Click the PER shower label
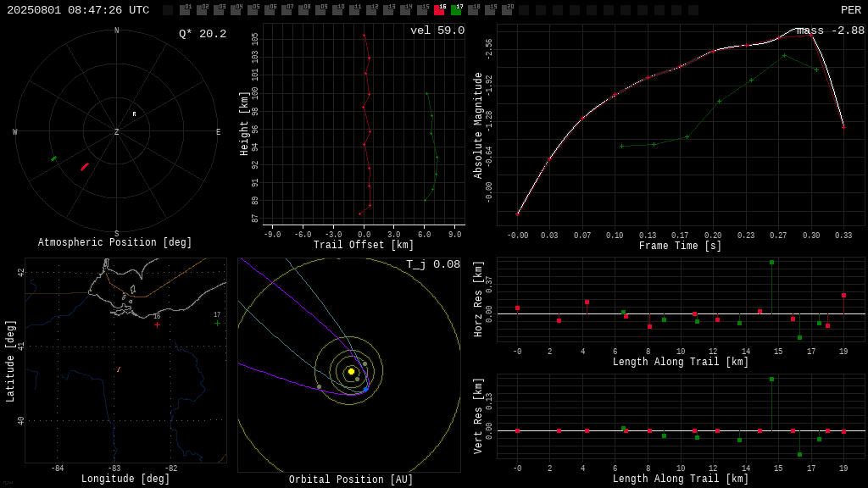 click(851, 10)
